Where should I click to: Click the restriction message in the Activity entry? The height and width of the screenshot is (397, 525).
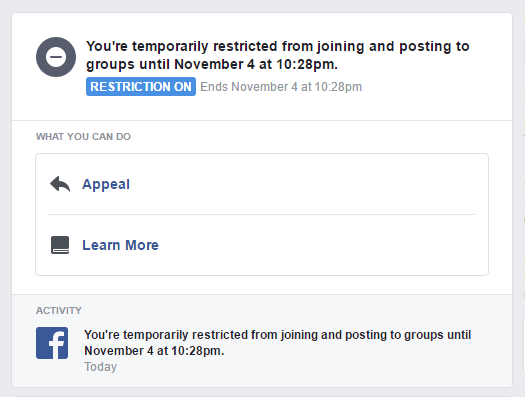277,343
